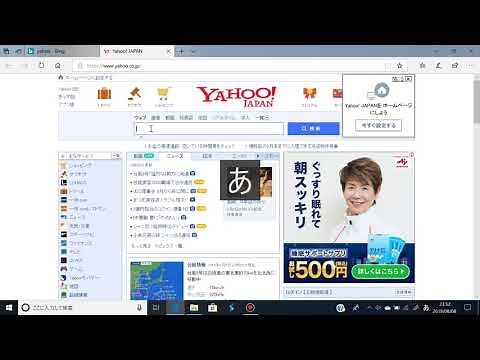Screen dimensions: 480x360
Task: Click the taskbar clock and date
Action: [445, 308]
